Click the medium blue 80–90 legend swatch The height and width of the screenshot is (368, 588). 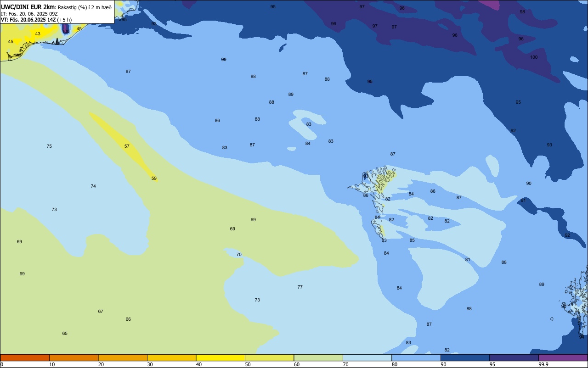click(x=416, y=357)
